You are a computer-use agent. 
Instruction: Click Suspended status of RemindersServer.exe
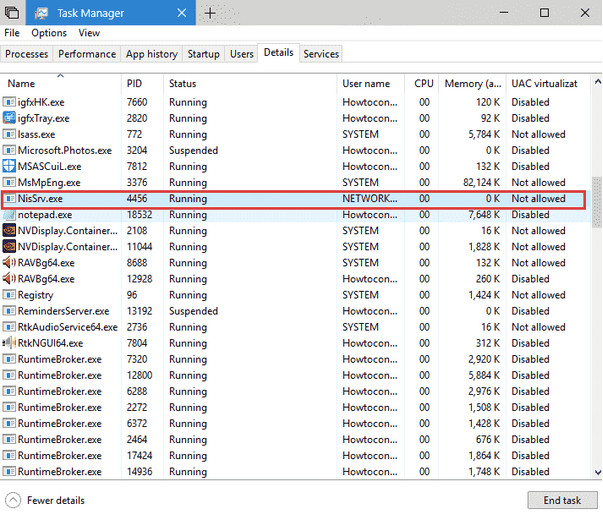[x=193, y=311]
